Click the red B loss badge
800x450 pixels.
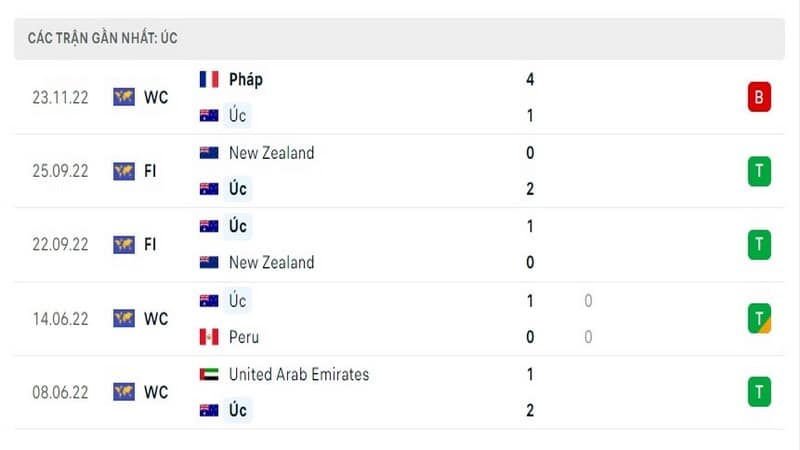[759, 97]
